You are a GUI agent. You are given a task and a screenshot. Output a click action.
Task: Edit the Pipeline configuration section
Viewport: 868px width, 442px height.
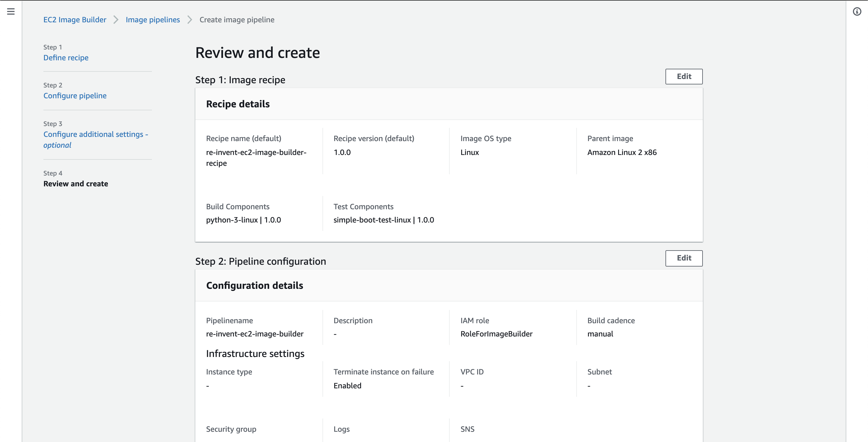click(x=684, y=258)
